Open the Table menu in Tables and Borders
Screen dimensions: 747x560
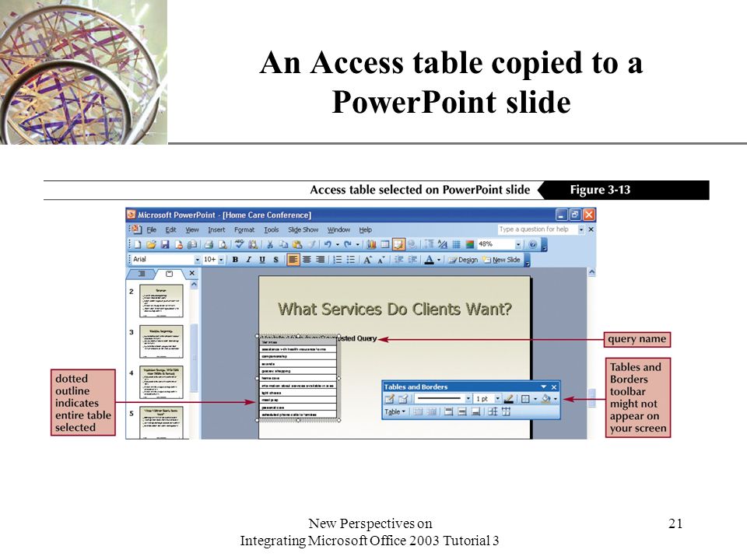[395, 412]
